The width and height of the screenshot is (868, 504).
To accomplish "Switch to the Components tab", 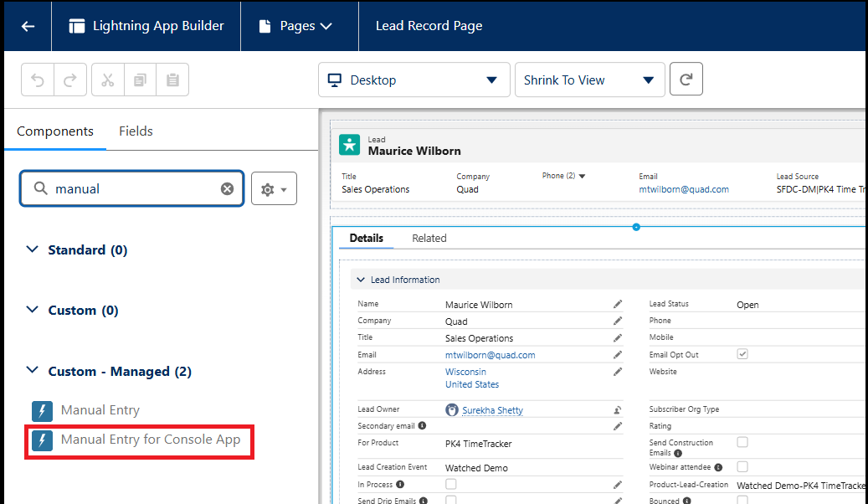I will pos(54,131).
